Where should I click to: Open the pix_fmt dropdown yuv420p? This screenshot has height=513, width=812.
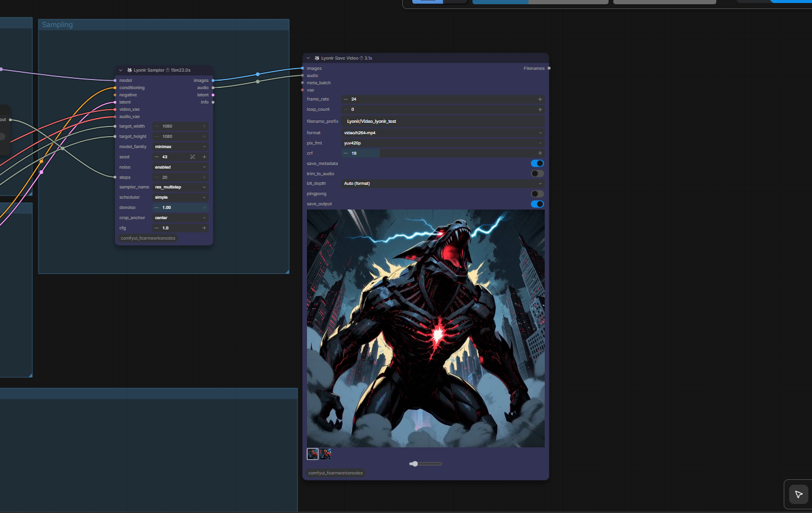click(443, 143)
